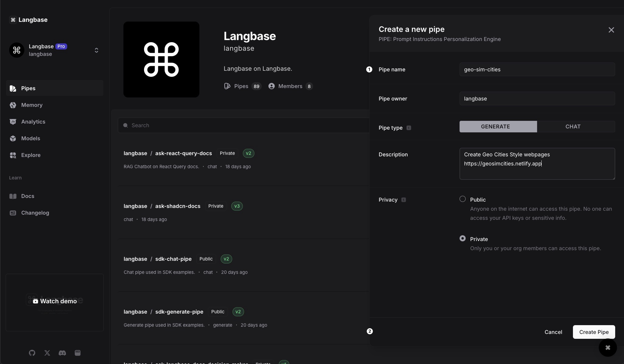Click the Privacy info icon

point(404,200)
